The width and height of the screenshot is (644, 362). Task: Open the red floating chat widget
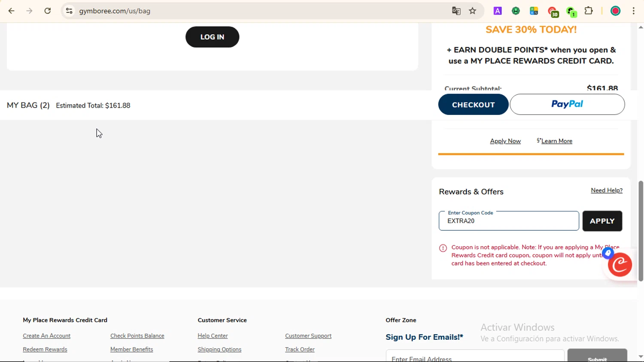(x=620, y=265)
